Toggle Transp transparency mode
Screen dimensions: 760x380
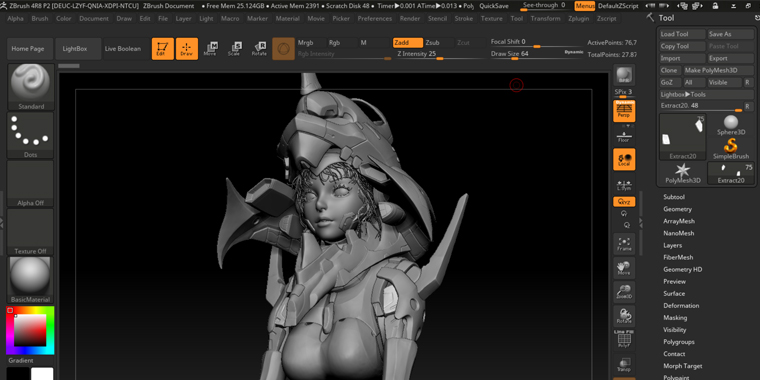point(624,364)
